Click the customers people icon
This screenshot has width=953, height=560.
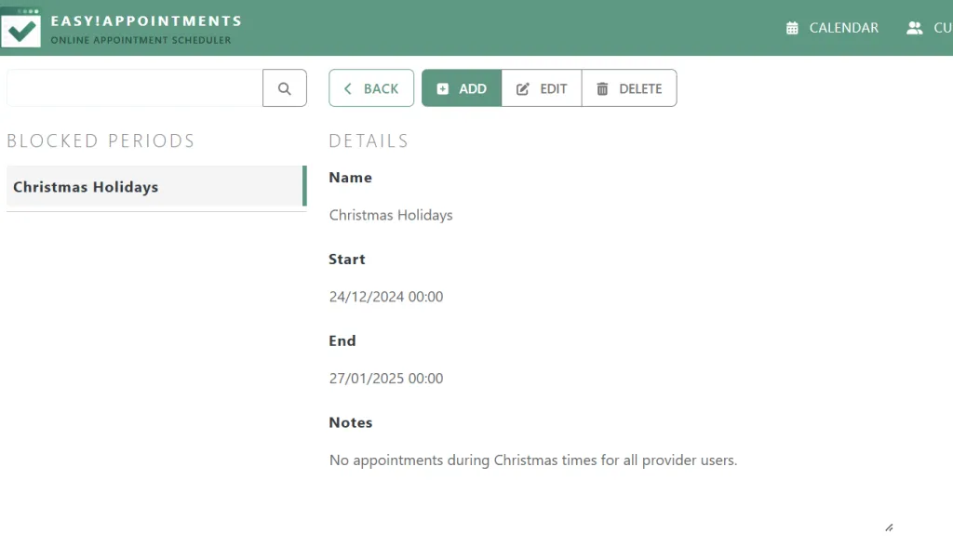[x=914, y=28]
